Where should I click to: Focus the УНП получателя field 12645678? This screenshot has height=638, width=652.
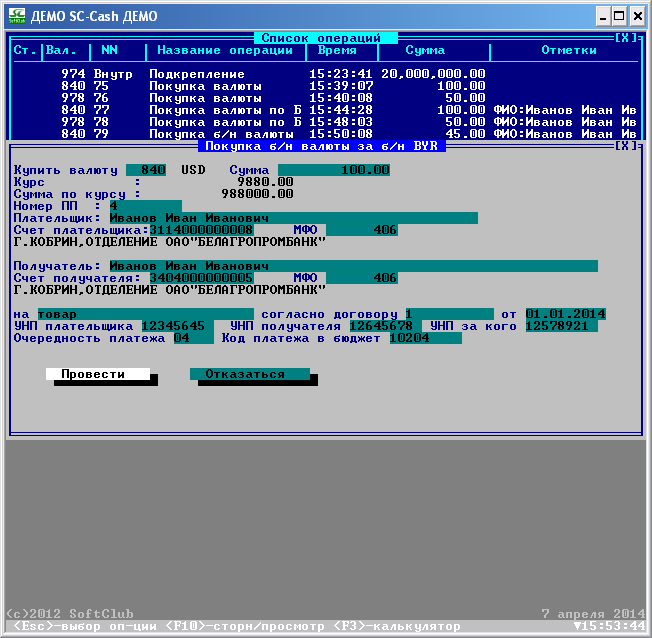[386, 326]
